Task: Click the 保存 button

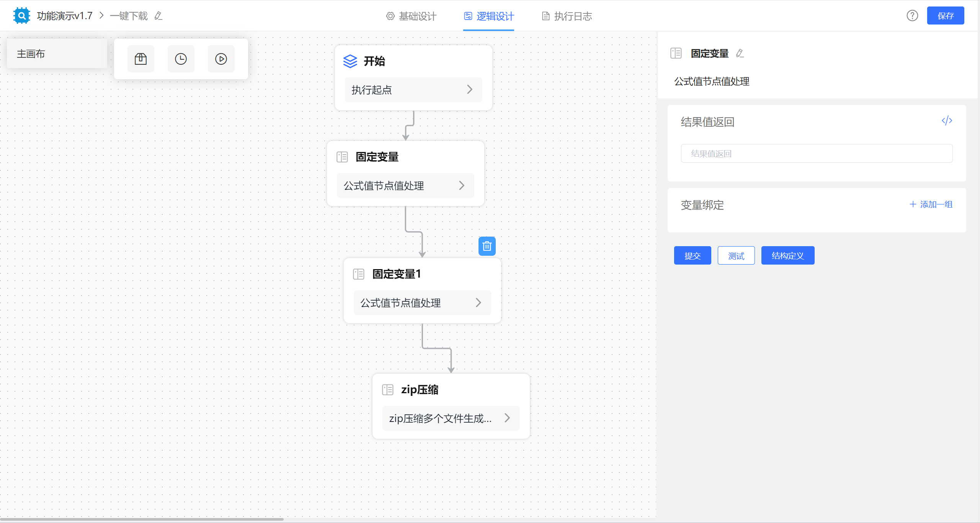Action: 946,15
